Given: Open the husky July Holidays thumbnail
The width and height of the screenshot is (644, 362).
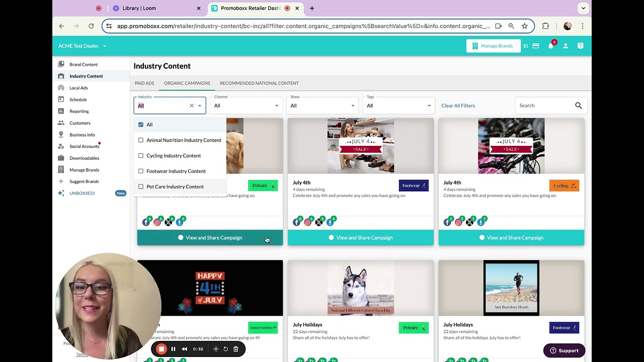Looking at the screenshot, I should [x=361, y=288].
